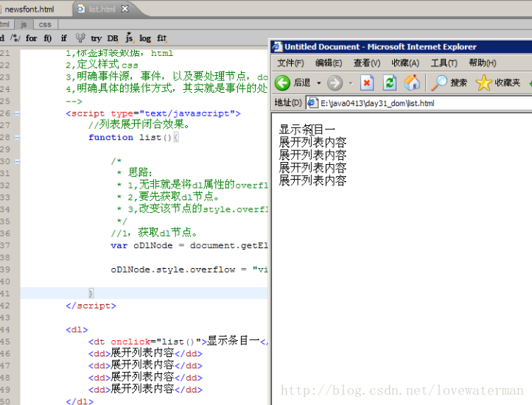Click the //列表展开闭合效果 comment line

pyautogui.click(x=139, y=124)
